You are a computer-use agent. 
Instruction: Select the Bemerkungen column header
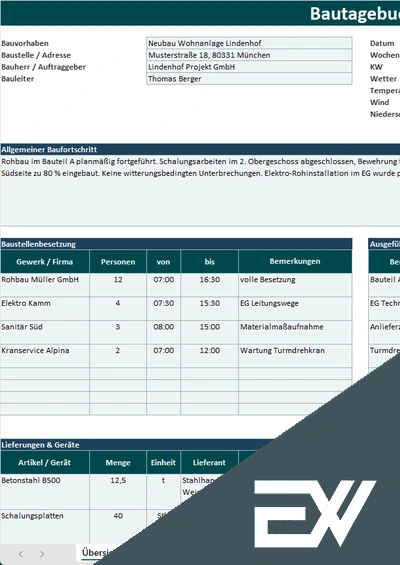[x=295, y=262]
